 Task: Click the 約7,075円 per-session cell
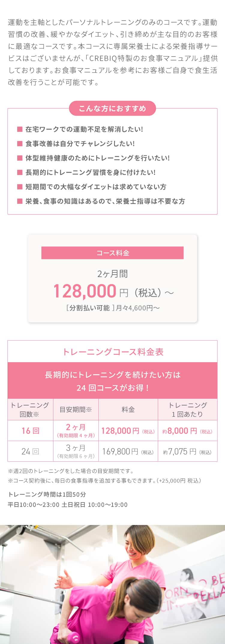(x=187, y=451)
